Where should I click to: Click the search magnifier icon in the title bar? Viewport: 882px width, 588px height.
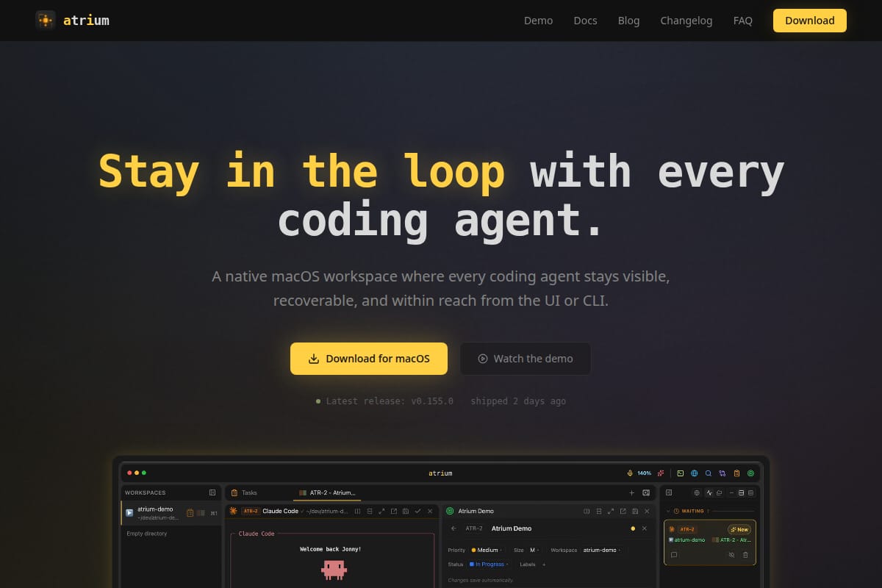pyautogui.click(x=709, y=473)
